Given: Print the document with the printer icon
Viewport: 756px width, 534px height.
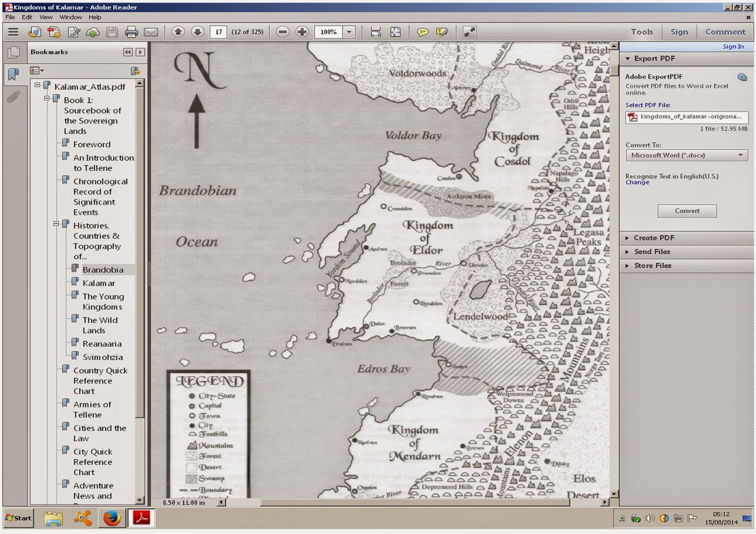Looking at the screenshot, I should (x=131, y=32).
